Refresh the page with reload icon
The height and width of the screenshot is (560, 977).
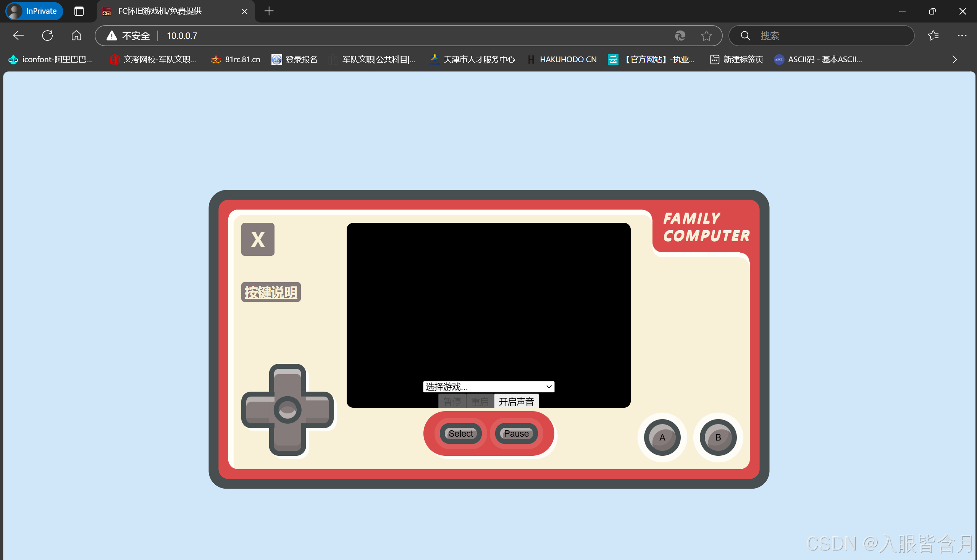[x=47, y=36]
